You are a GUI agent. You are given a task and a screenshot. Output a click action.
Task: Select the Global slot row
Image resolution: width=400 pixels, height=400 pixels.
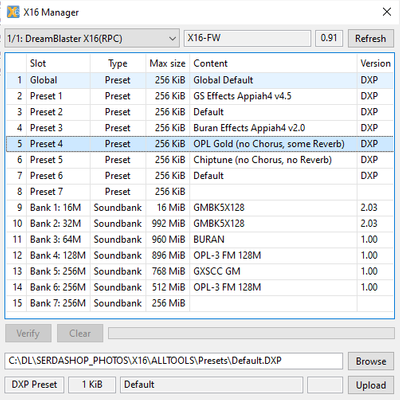click(x=200, y=80)
